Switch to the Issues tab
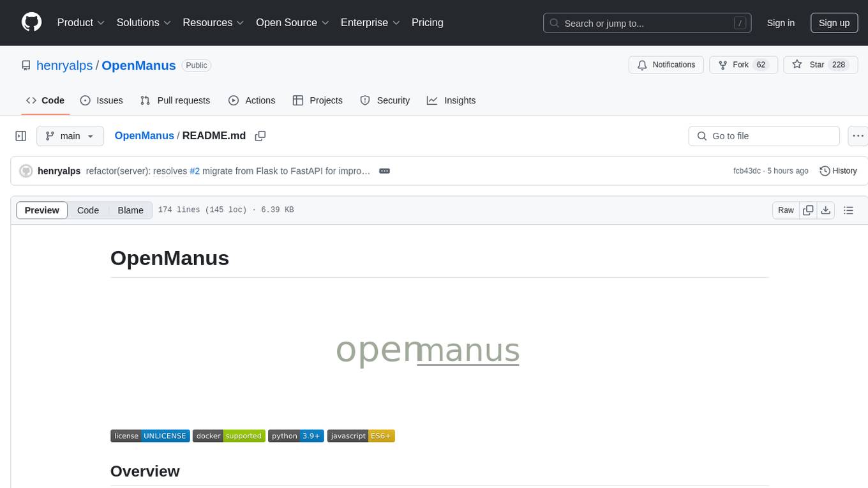868x488 pixels. 101,100
